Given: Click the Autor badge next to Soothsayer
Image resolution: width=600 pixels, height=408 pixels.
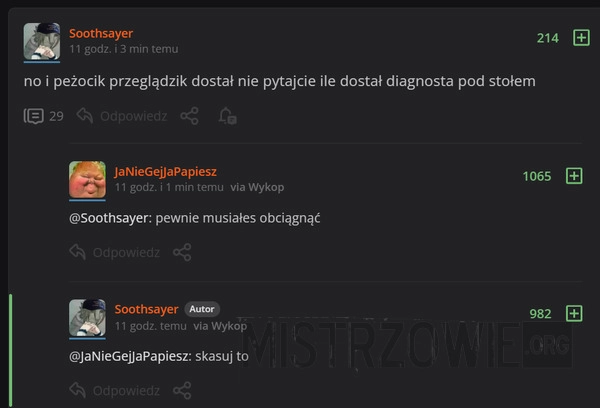Looking at the screenshot, I should point(202,309).
